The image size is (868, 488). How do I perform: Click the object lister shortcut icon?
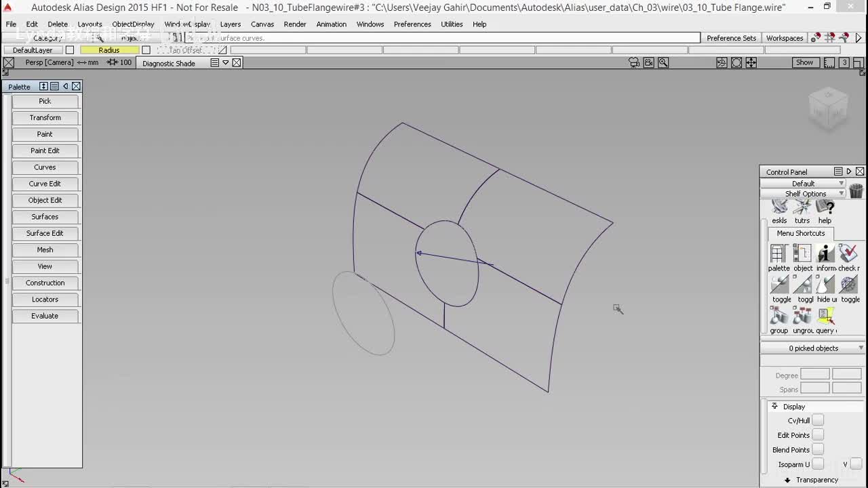tap(802, 253)
